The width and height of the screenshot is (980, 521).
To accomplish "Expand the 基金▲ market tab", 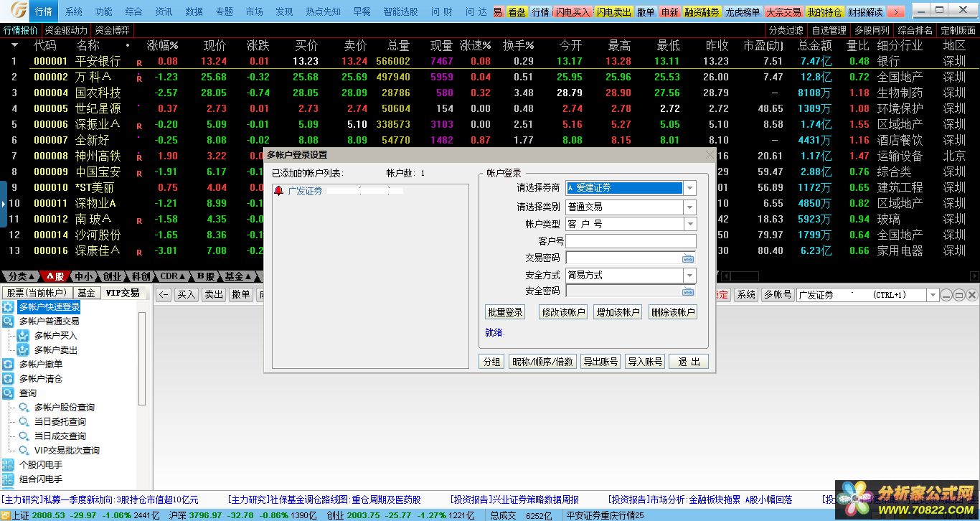I will (x=238, y=276).
